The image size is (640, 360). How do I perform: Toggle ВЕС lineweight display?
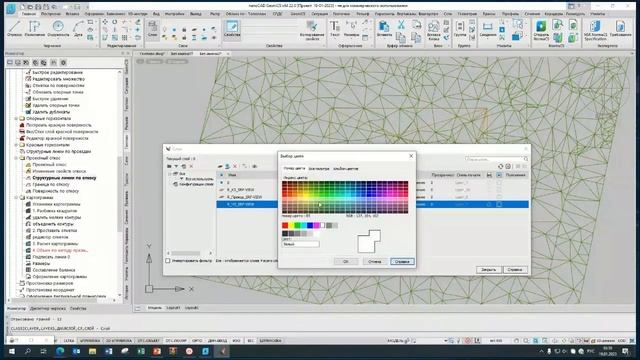click(251, 340)
